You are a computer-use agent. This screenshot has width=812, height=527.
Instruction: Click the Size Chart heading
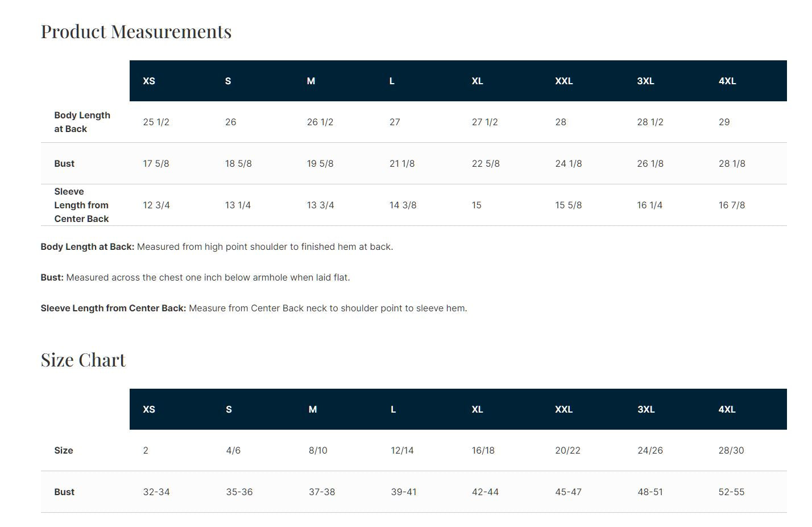click(x=83, y=360)
